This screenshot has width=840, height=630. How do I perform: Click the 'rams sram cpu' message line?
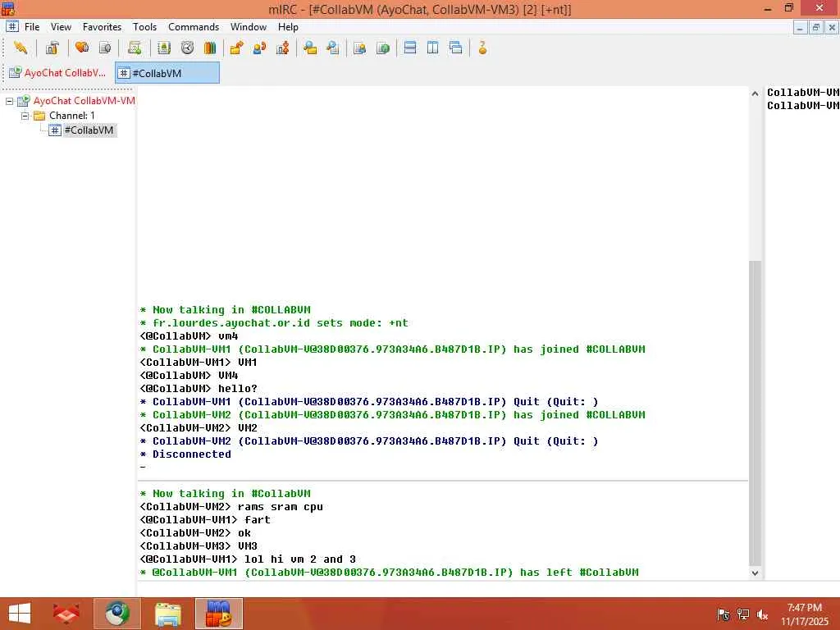pos(231,507)
